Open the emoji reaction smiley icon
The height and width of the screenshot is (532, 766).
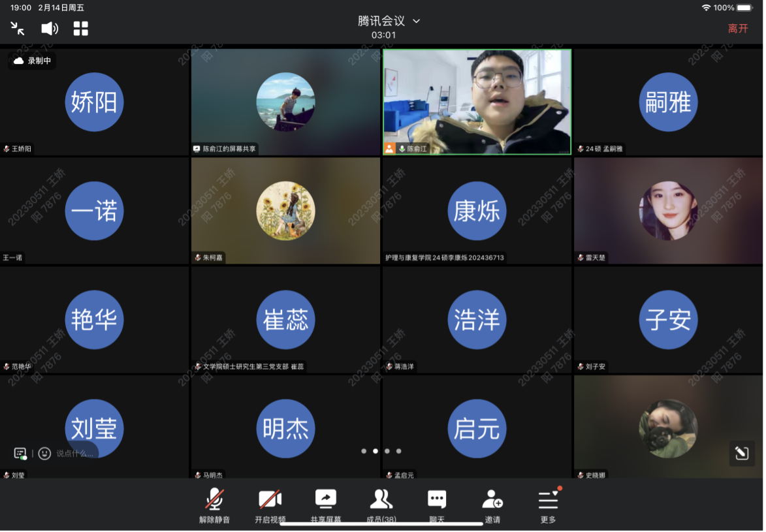coord(44,453)
